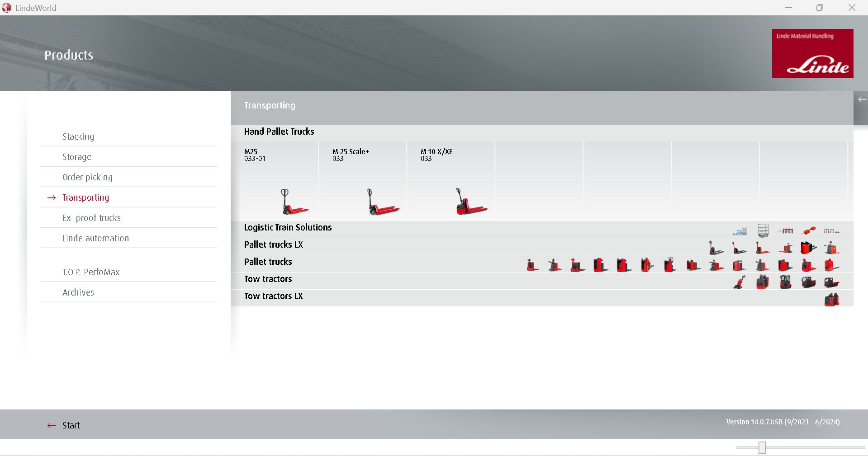Open the last tractor icon in the Tow tractors row
The image size is (868, 456).
[x=831, y=282]
